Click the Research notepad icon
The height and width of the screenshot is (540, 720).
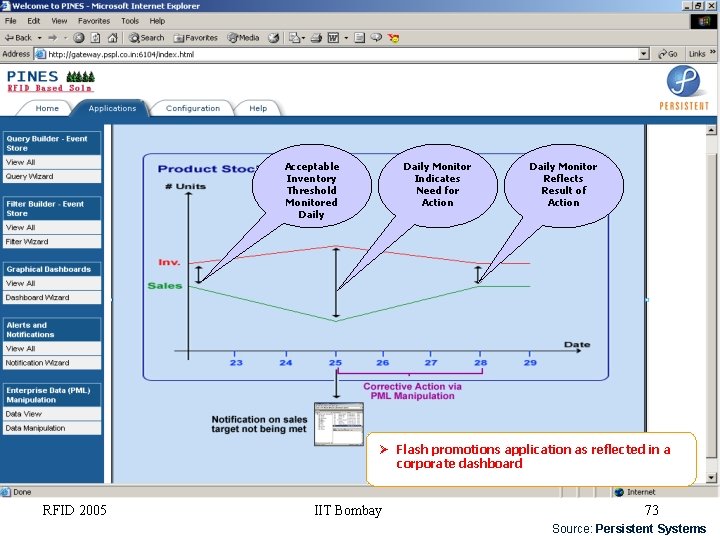[x=360, y=38]
